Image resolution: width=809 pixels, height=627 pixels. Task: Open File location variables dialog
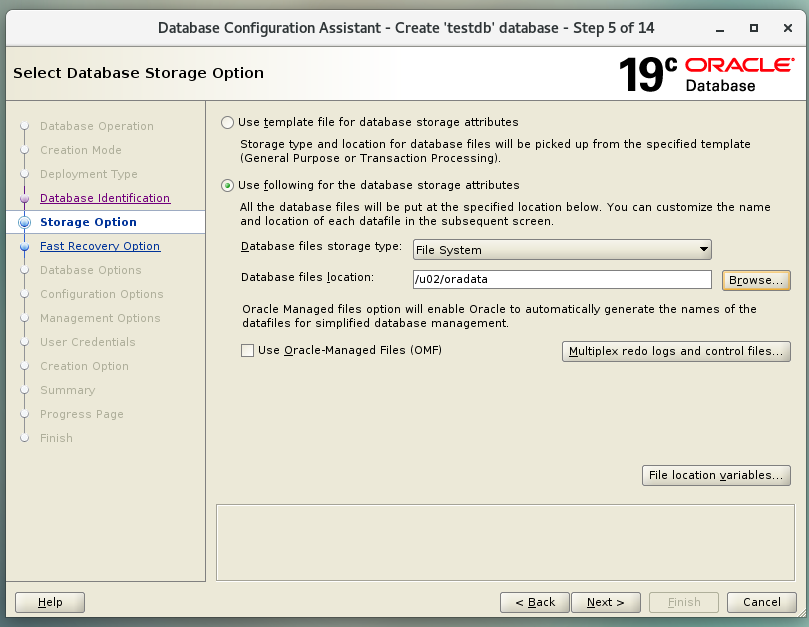click(x=716, y=476)
